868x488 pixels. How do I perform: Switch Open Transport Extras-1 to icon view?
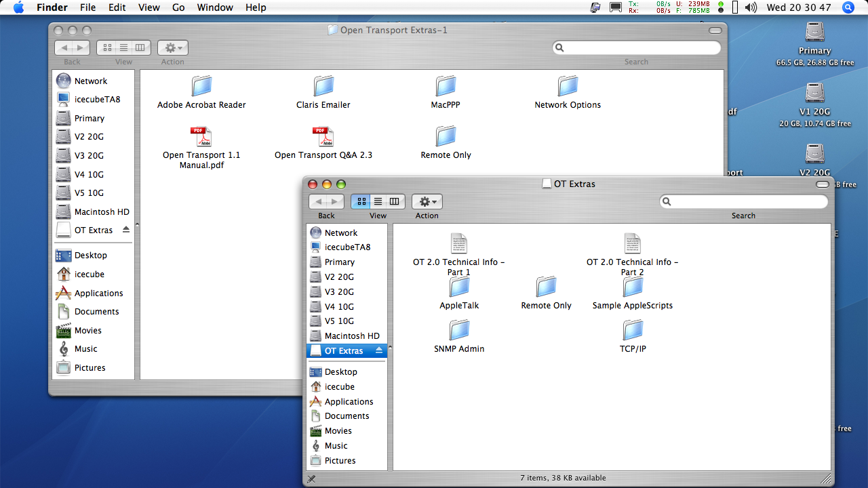pyautogui.click(x=106, y=47)
